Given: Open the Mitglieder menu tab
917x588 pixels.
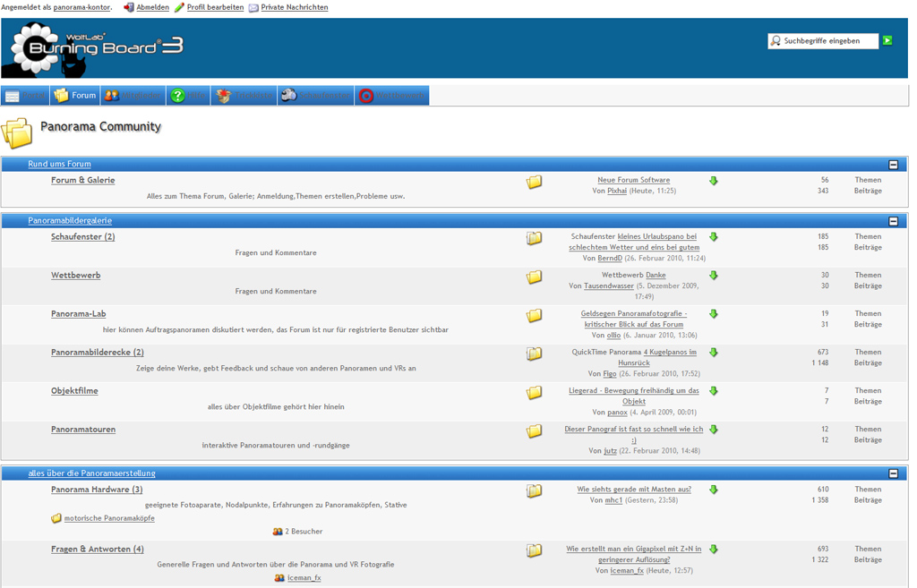Looking at the screenshot, I should 133,96.
